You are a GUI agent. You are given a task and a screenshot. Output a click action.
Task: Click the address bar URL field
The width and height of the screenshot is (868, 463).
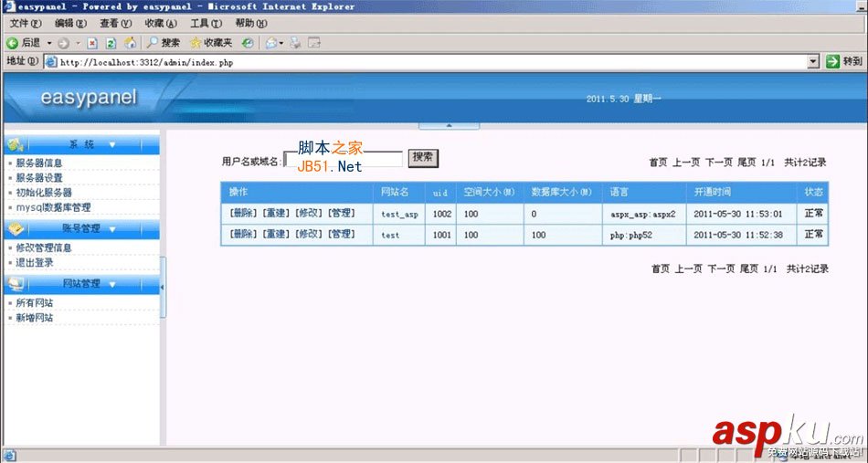[x=425, y=62]
